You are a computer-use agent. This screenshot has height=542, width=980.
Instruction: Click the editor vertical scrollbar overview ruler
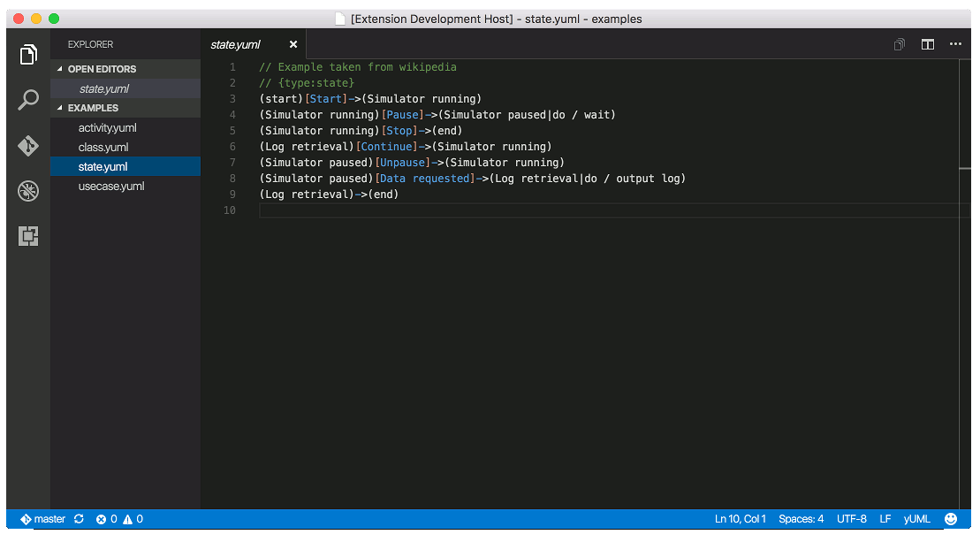coord(965,284)
